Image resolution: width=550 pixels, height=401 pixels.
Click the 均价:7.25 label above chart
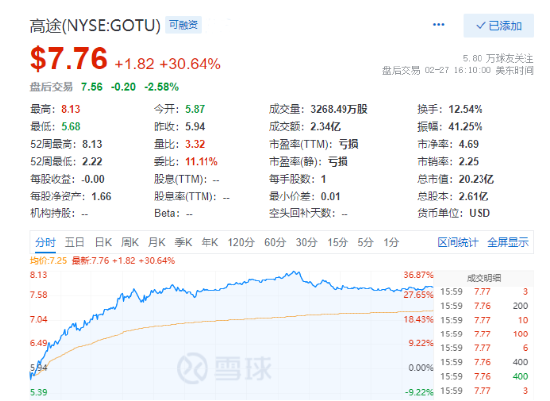point(48,261)
